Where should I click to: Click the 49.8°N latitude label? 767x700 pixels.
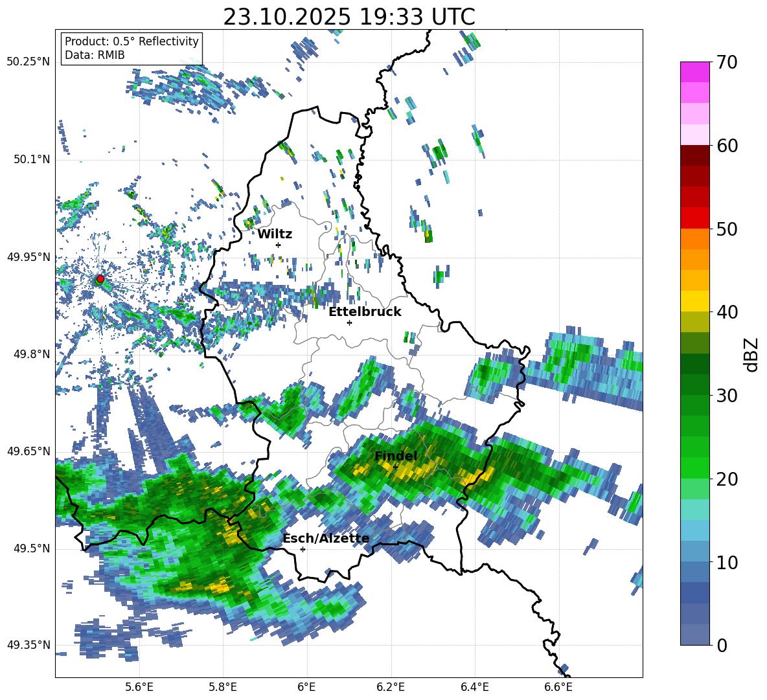(31, 354)
